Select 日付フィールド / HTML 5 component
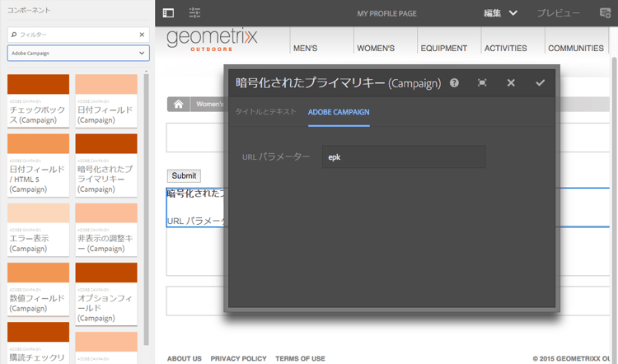The image size is (618, 364). click(x=38, y=165)
